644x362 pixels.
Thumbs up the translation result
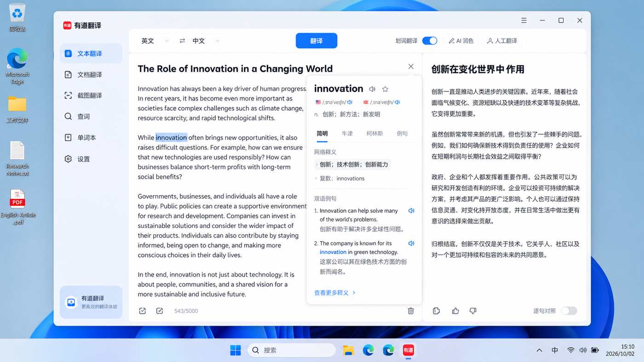455,311
